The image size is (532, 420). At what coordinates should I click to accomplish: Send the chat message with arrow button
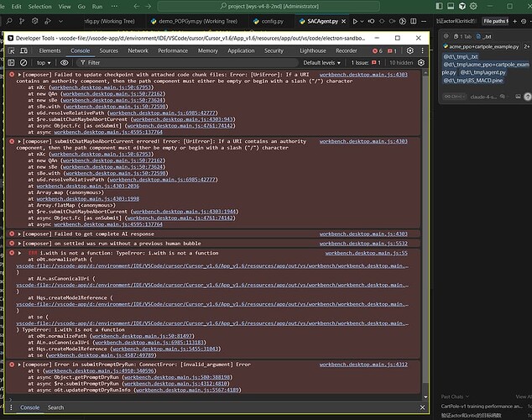[x=528, y=97]
